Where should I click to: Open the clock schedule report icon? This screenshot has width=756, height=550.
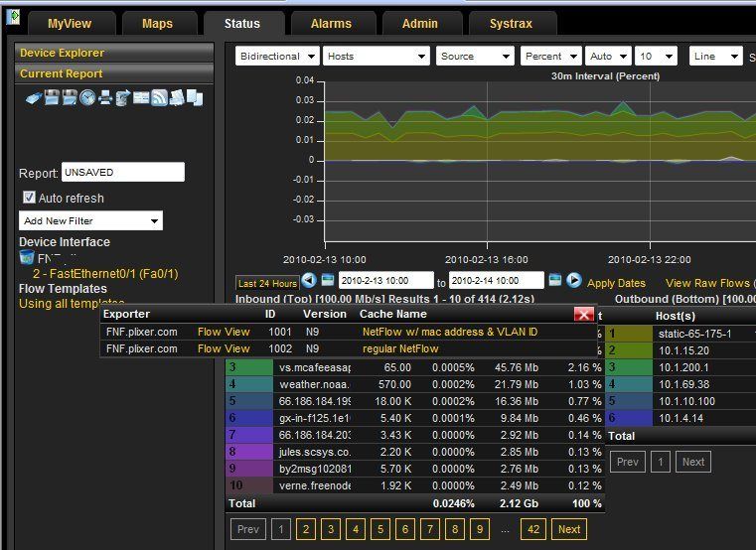(x=87, y=98)
